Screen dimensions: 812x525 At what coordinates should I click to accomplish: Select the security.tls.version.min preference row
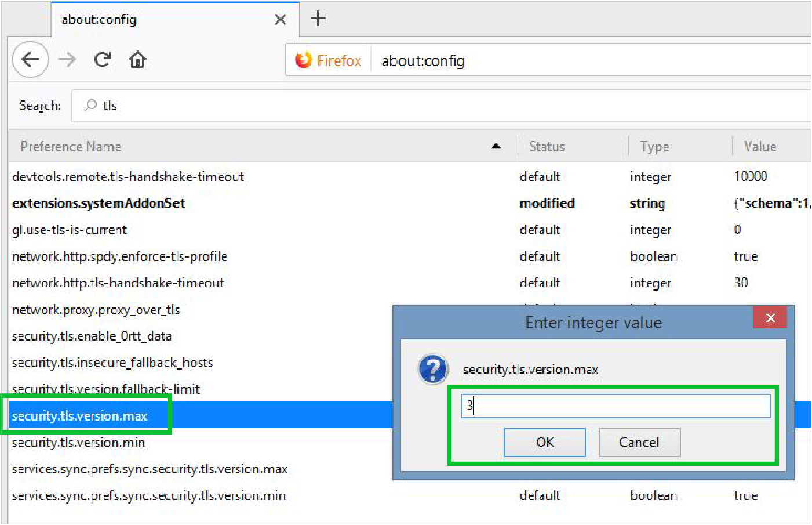79,443
